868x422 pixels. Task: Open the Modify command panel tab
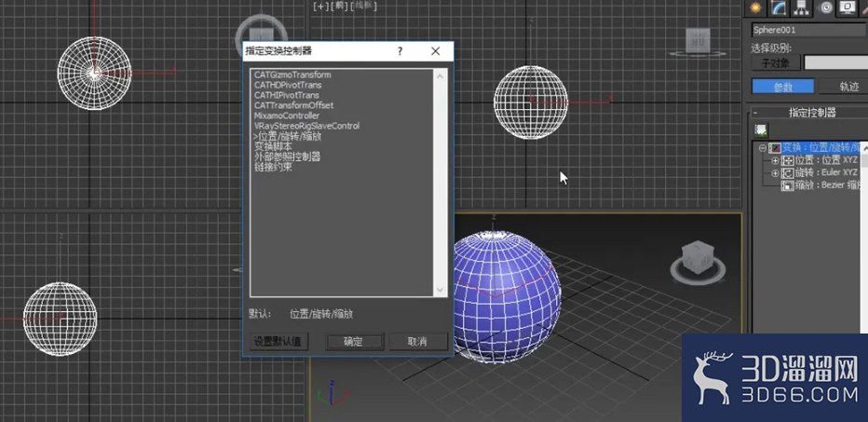click(x=779, y=7)
